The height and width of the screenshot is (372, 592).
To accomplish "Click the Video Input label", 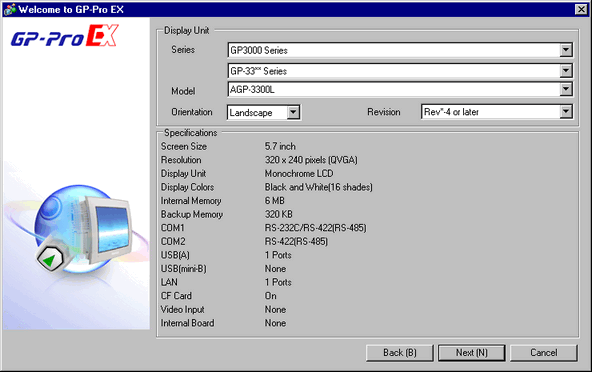I will tap(183, 309).
